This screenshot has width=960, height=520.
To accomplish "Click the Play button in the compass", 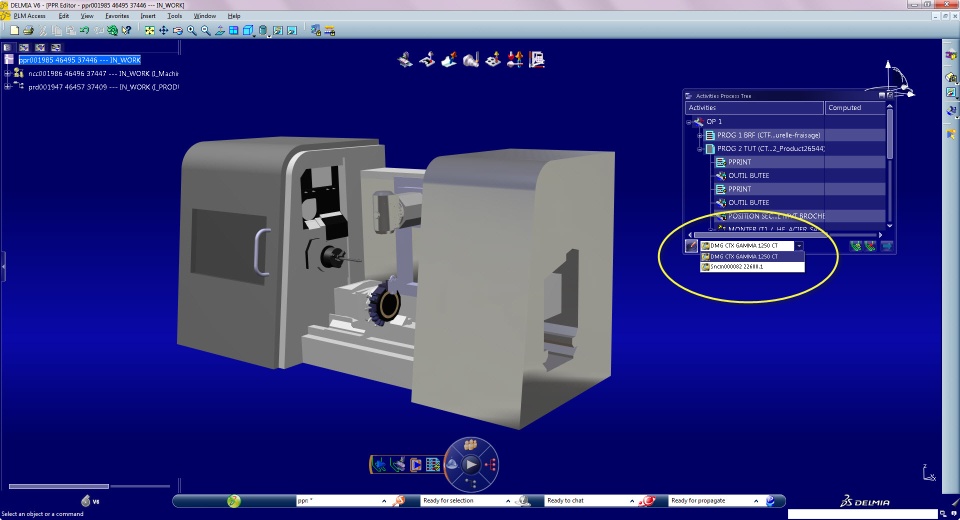I will (x=470, y=465).
